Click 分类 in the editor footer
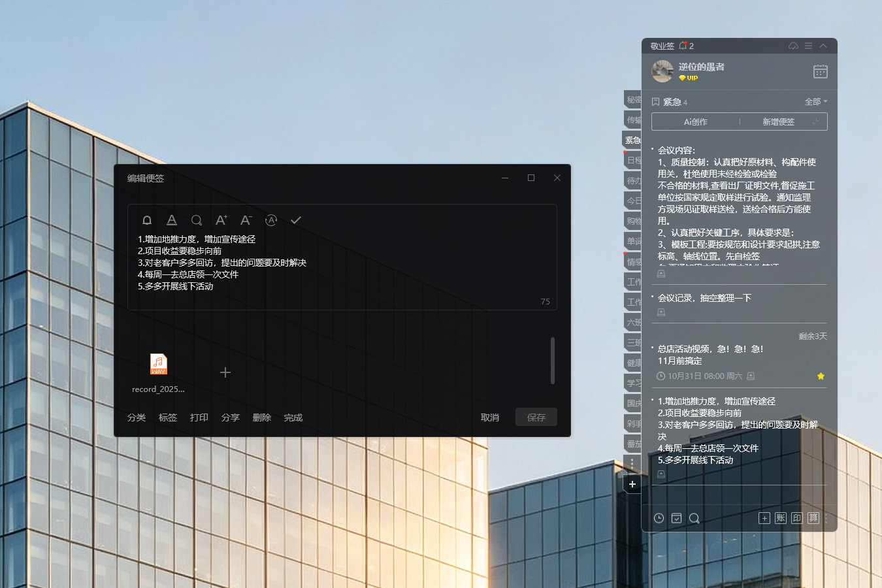Viewport: 882px width, 588px height. 137,417
